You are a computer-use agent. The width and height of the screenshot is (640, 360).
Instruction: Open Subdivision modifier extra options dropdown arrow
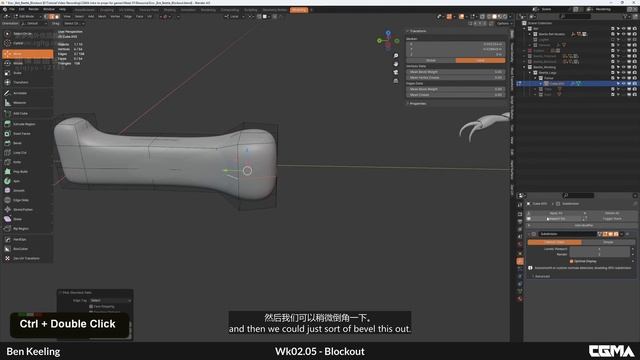(622, 234)
